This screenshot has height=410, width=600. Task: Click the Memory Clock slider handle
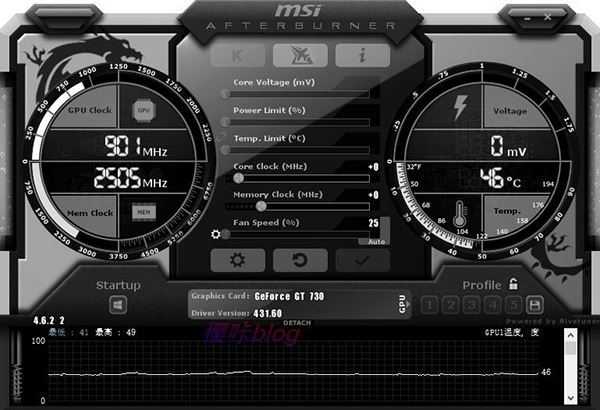click(261, 206)
